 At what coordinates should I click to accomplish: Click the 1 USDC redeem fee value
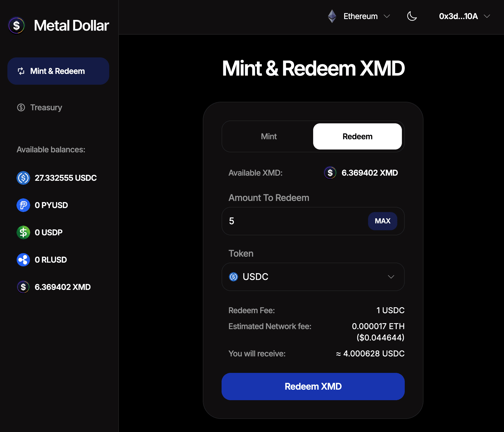[391, 310]
